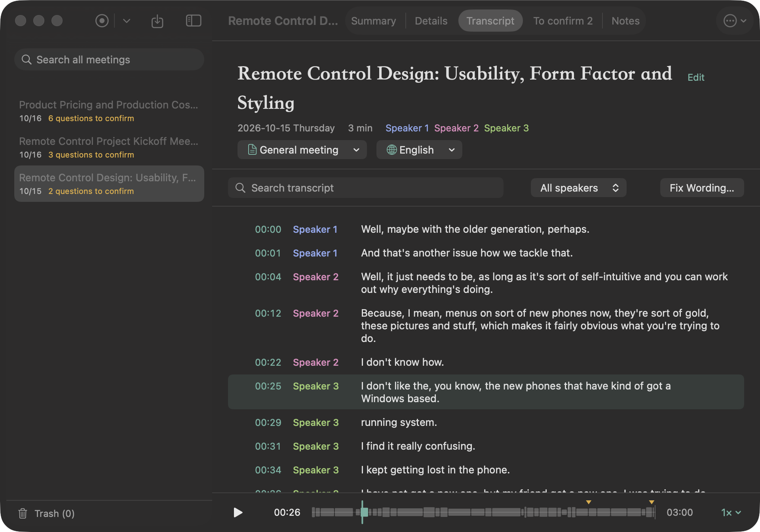Open the Notes tab
The width and height of the screenshot is (760, 532).
click(625, 21)
